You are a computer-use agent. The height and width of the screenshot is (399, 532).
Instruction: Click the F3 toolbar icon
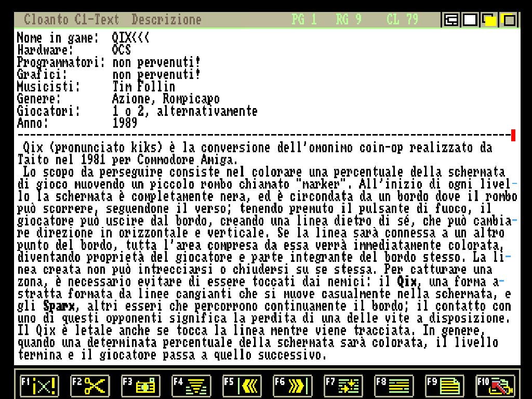(140, 386)
